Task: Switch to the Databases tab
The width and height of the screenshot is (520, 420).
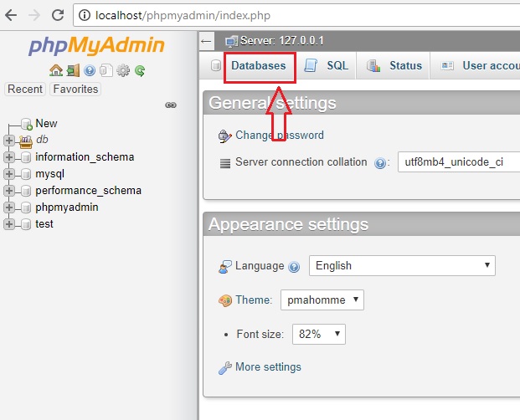Action: (x=259, y=65)
